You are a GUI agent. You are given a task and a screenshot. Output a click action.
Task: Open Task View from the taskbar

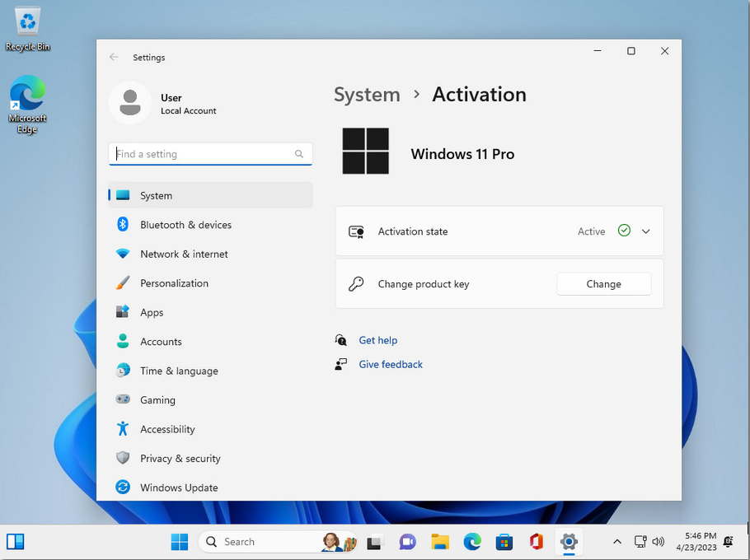click(x=376, y=542)
